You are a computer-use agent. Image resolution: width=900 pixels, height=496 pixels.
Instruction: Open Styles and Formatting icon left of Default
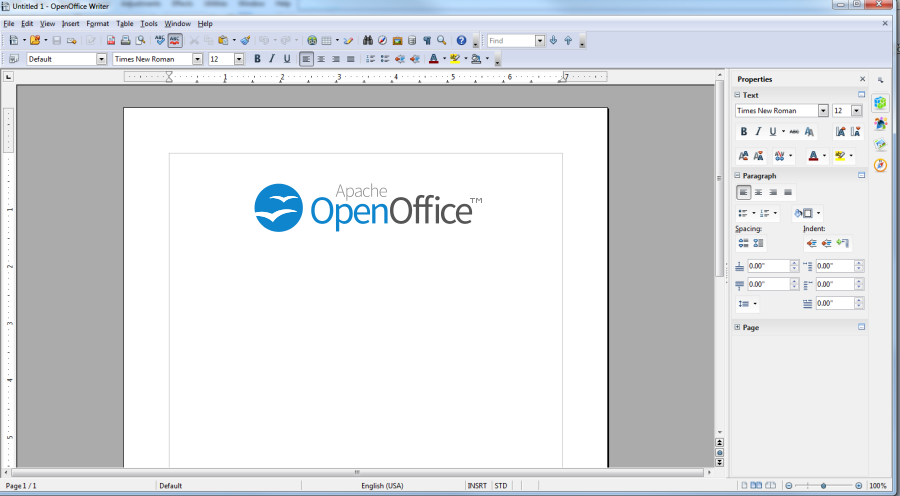14,59
